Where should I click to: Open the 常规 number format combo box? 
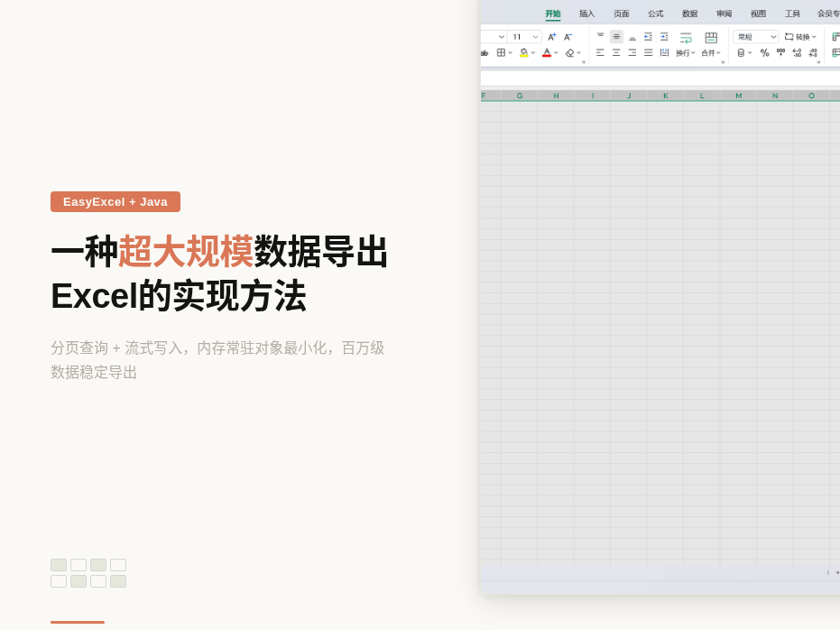tap(755, 37)
